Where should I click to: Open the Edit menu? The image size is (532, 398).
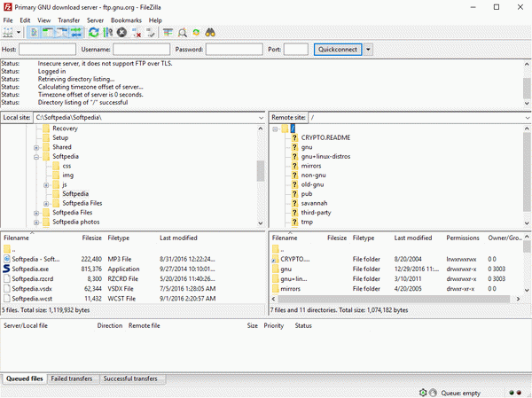[x=25, y=20]
